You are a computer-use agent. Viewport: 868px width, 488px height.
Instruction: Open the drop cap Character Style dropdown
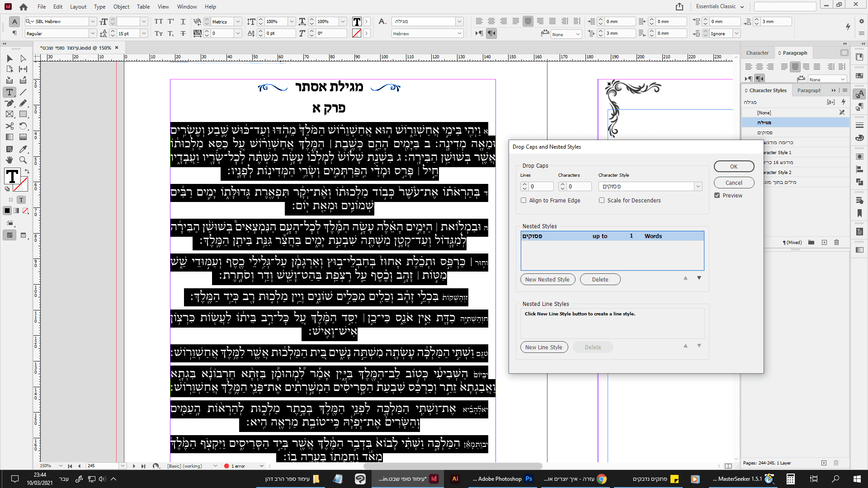click(698, 187)
